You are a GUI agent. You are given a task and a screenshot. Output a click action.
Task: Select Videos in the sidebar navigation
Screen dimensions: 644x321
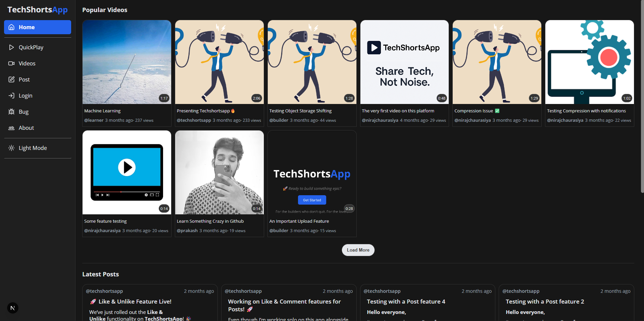click(27, 63)
